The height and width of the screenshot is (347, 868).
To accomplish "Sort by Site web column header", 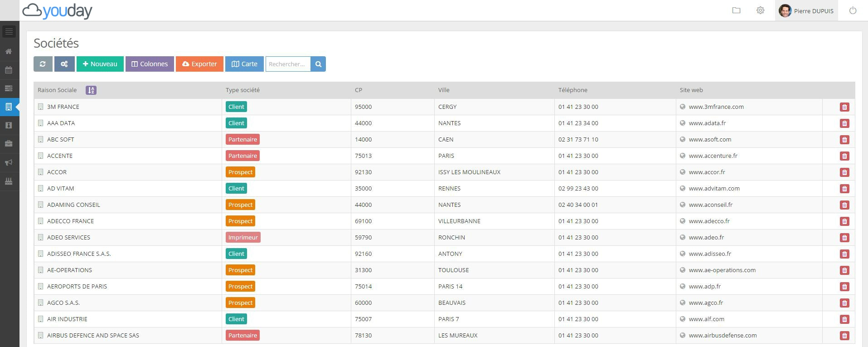I will coord(691,90).
